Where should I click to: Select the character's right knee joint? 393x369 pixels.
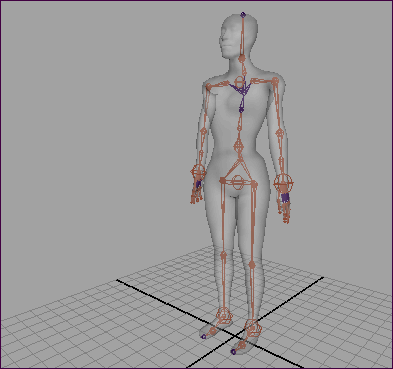pos(223,256)
